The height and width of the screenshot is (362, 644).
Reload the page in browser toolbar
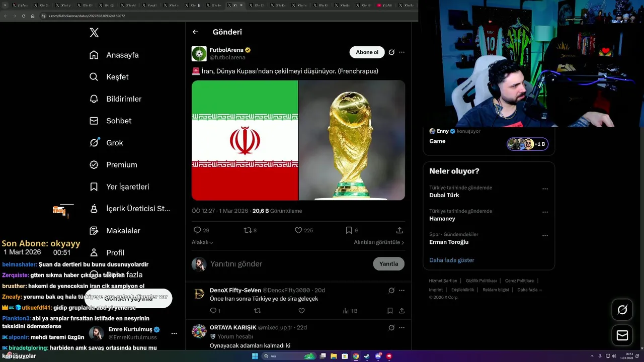[x=23, y=16]
